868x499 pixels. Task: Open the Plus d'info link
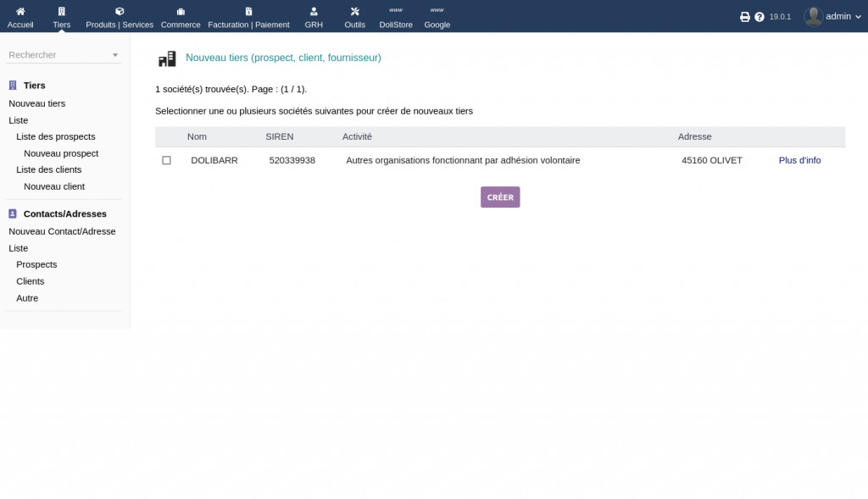[x=799, y=160]
